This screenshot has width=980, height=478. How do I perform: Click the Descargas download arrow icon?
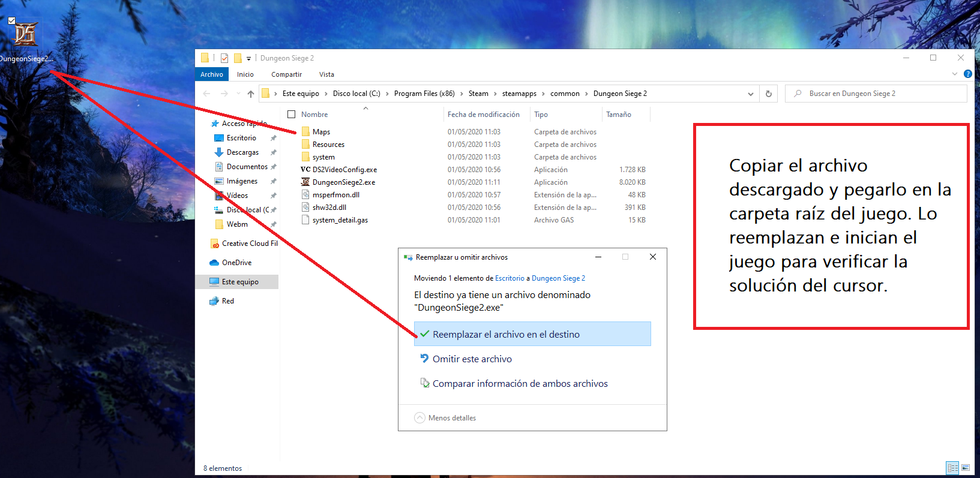(219, 152)
